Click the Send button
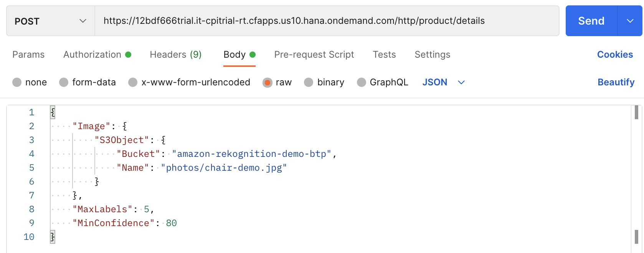The image size is (644, 253). [x=591, y=21]
